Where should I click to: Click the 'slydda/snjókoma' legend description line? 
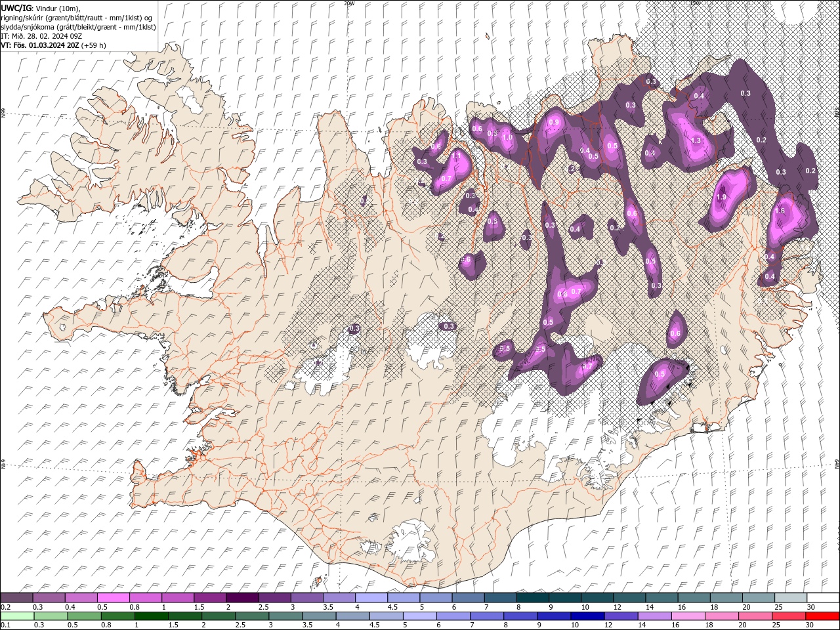tap(78, 27)
